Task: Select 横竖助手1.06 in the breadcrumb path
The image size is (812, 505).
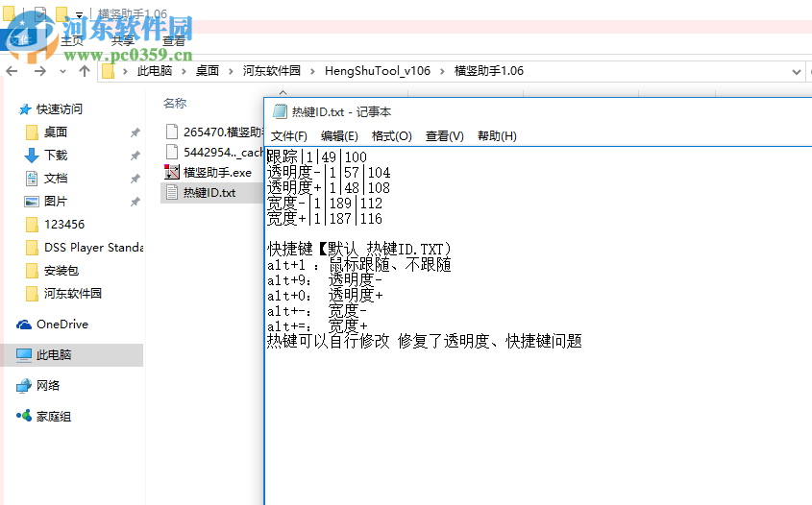Action: tap(489, 71)
